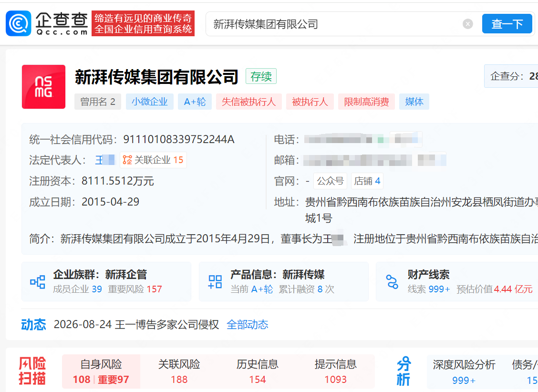This screenshot has width=538, height=392.
Task: Click the 查一下 search button
Action: tap(507, 24)
